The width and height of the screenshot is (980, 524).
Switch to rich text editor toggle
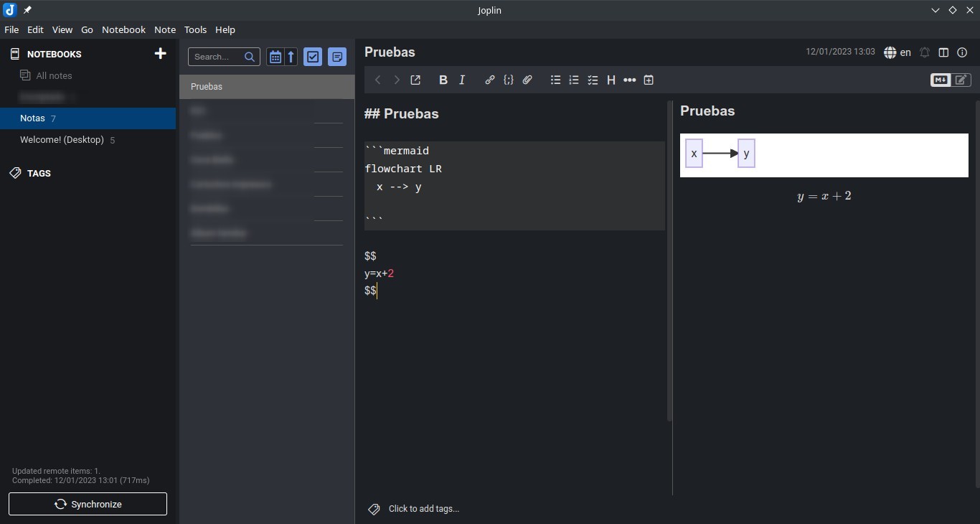click(961, 80)
